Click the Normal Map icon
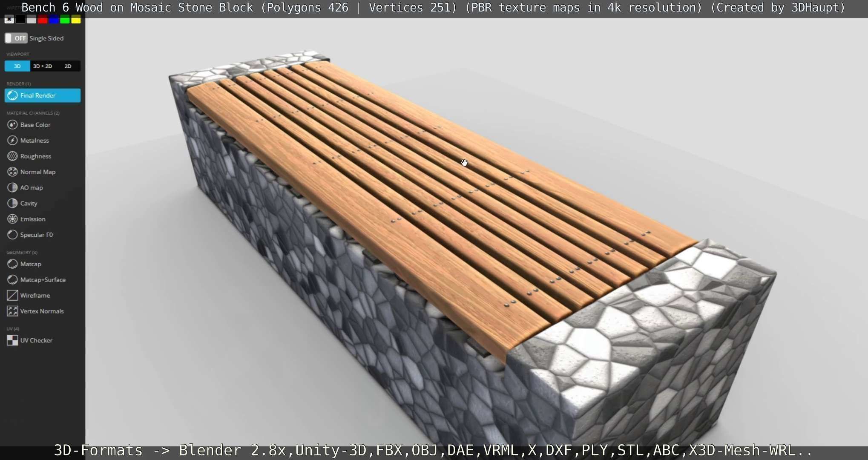This screenshot has width=868, height=460. click(x=12, y=172)
